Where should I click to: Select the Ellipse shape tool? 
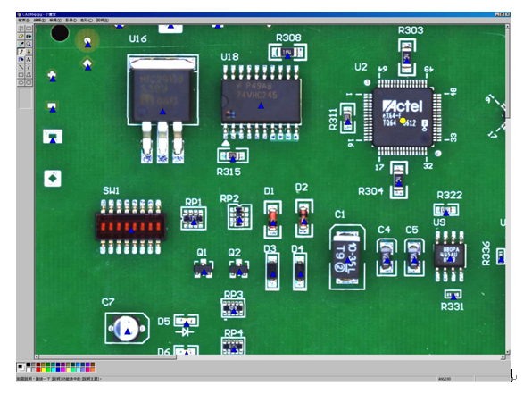click(21, 82)
